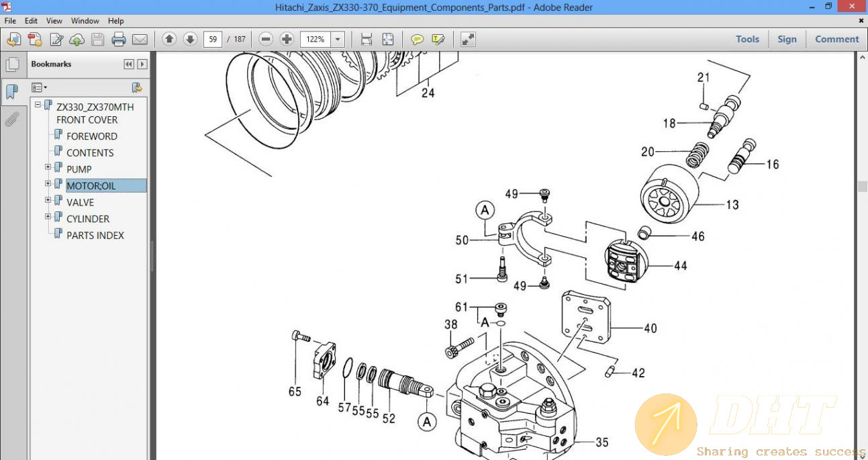This screenshot has width=868, height=460.
Task: Open the Help menu
Action: tap(115, 21)
